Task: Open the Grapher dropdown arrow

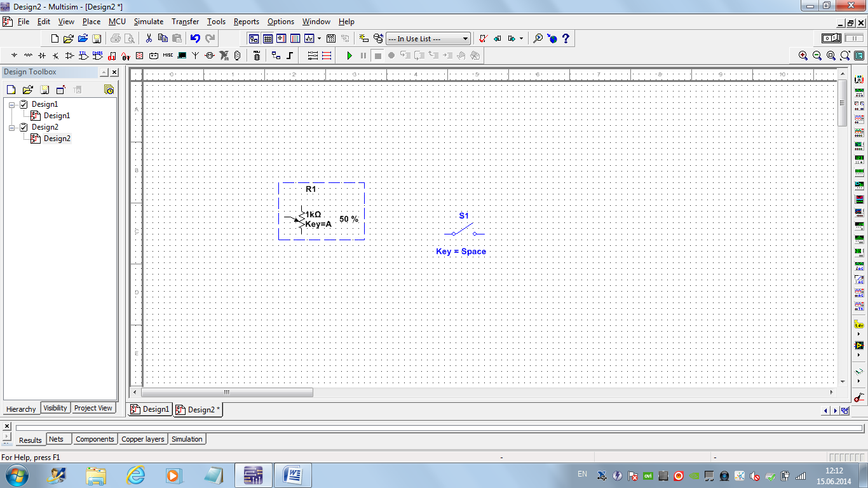Action: pyautogui.click(x=319, y=39)
